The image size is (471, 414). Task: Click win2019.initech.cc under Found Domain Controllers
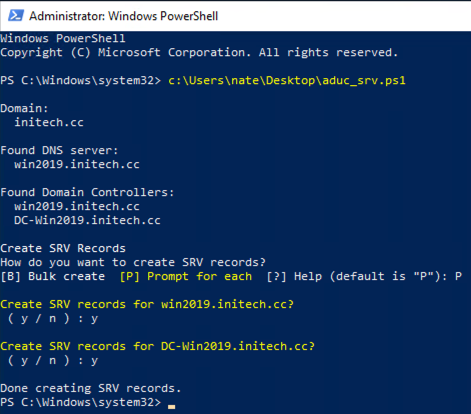click(x=77, y=206)
